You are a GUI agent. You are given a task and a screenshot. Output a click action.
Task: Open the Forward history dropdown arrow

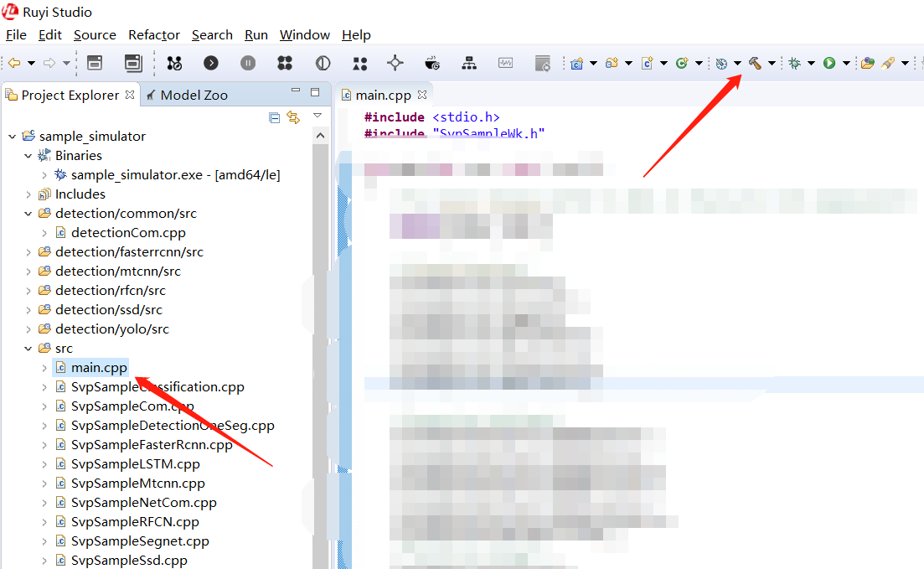tap(66, 63)
